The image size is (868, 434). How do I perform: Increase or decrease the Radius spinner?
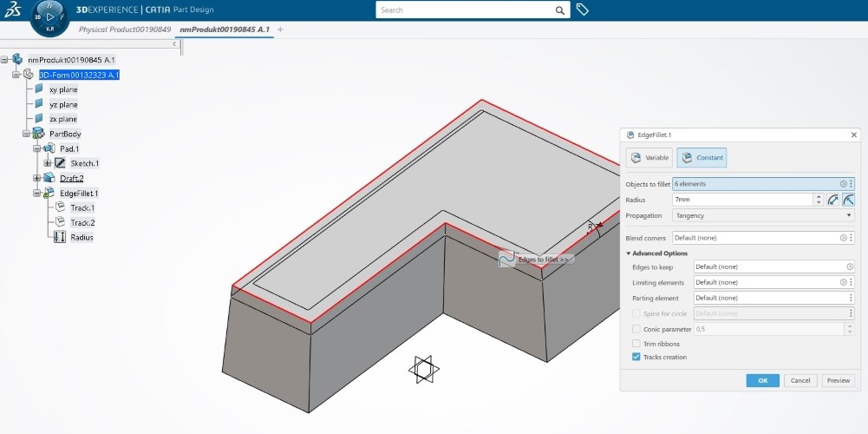coord(819,200)
